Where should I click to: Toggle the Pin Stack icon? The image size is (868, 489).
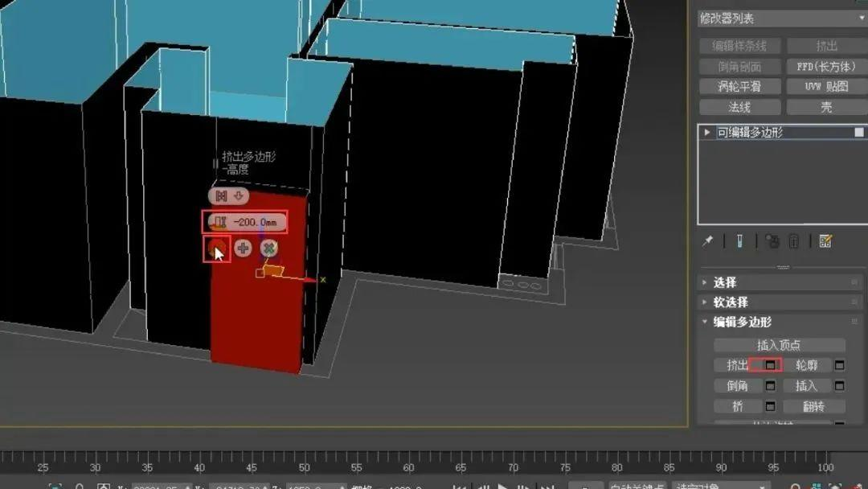[x=708, y=241]
